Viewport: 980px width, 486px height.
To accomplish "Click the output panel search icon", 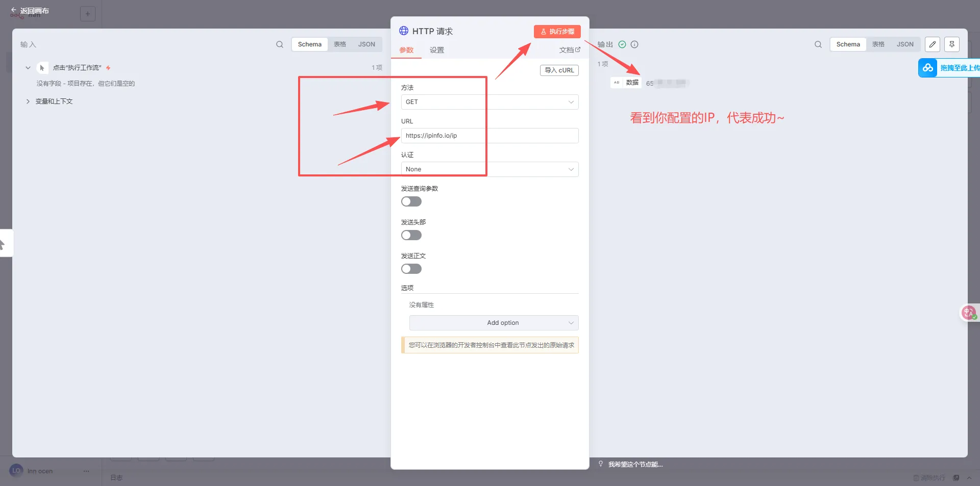I will (818, 44).
